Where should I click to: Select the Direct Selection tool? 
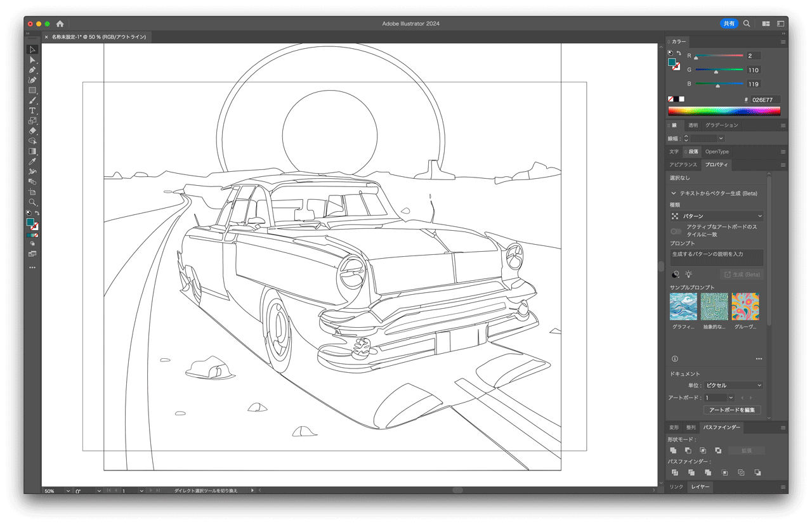[32, 60]
